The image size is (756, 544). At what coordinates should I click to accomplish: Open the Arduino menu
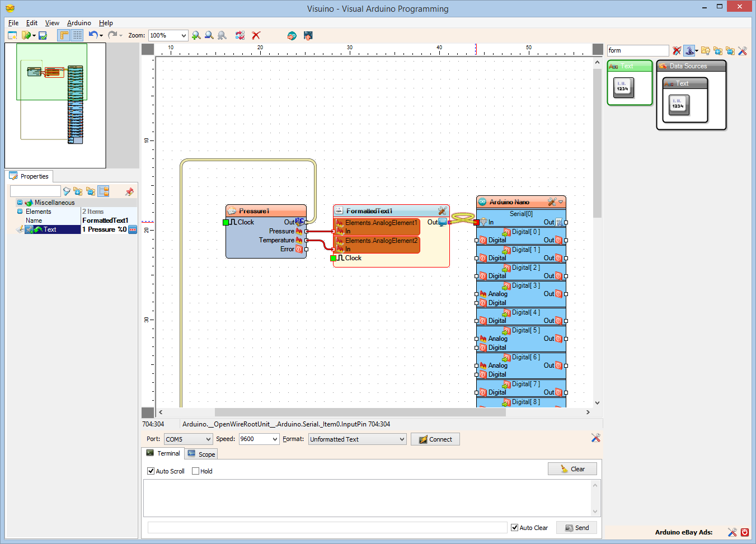(79, 23)
